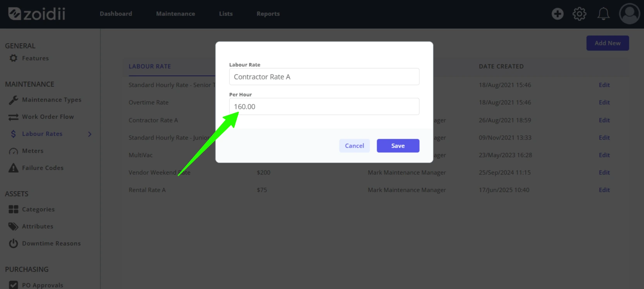The height and width of the screenshot is (289, 644).
Task: Select Contractor Rate A in the table
Action: pyautogui.click(x=153, y=120)
